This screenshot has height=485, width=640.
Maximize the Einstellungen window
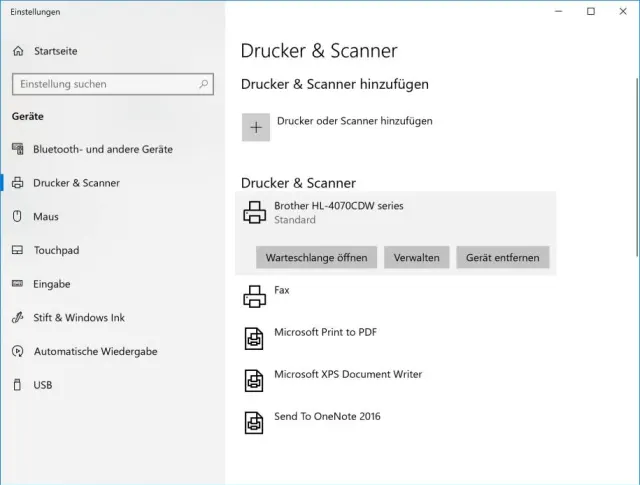click(590, 12)
